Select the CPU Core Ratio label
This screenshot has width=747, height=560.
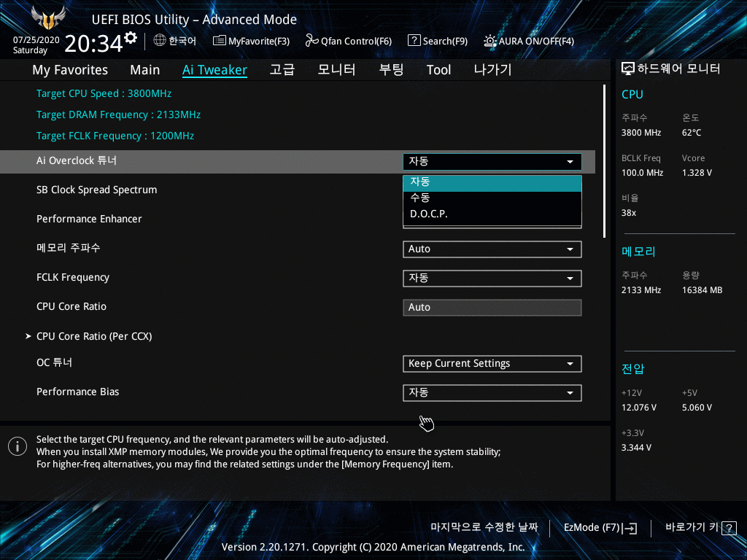71,307
